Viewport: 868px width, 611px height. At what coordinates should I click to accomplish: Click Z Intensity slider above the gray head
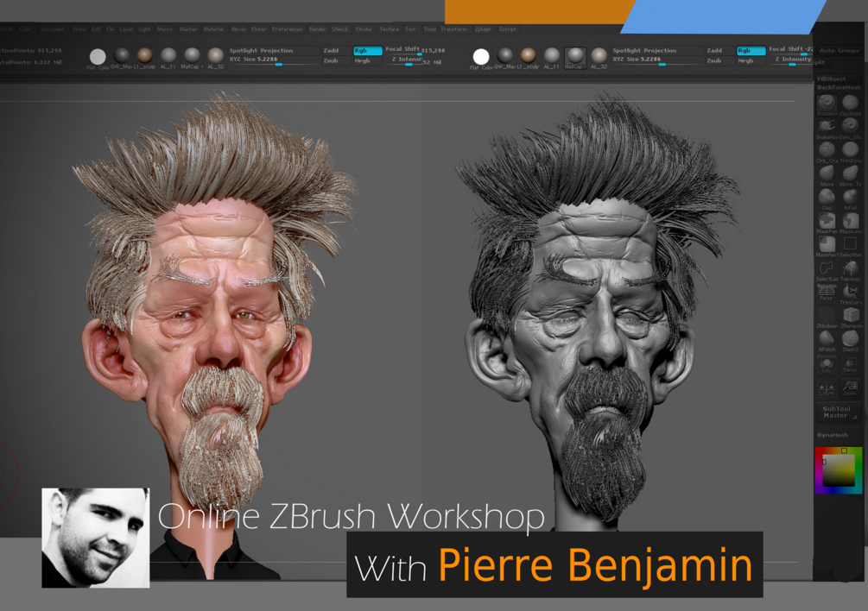(x=790, y=60)
